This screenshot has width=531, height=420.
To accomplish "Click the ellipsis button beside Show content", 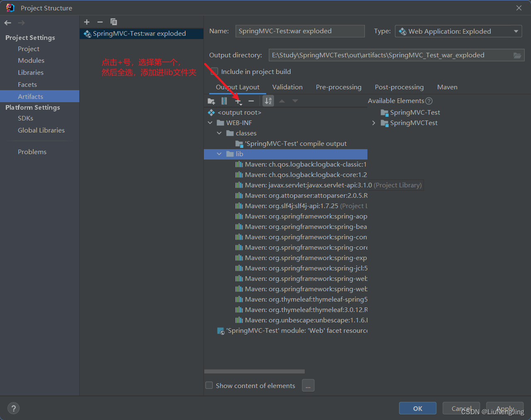I will [x=308, y=386].
